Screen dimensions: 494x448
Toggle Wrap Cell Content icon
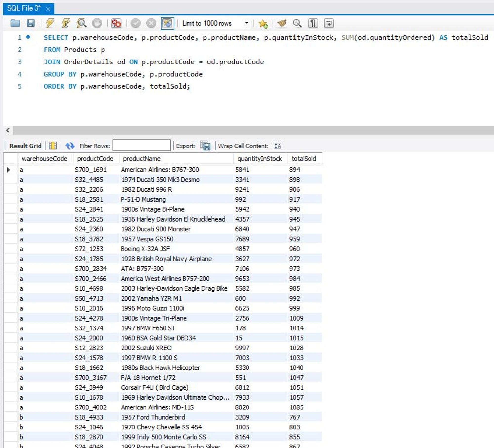click(x=278, y=146)
